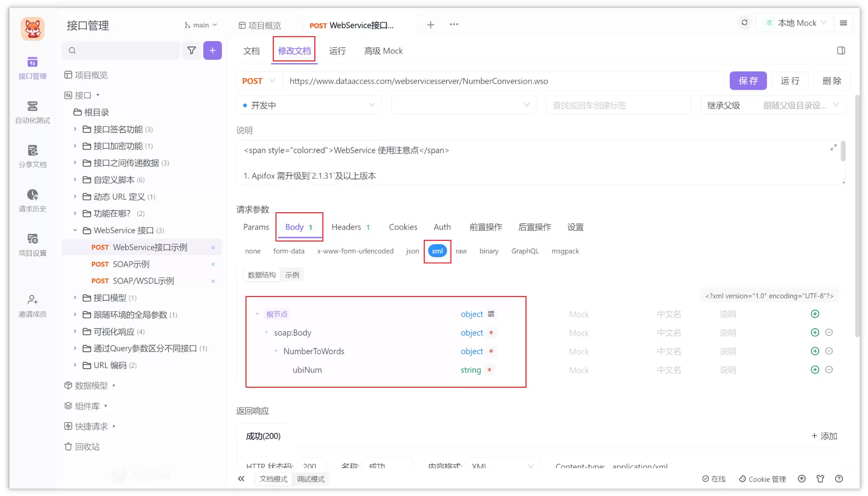Toggle the right side panel icon
This screenshot has width=868, height=496.
coord(841,51)
